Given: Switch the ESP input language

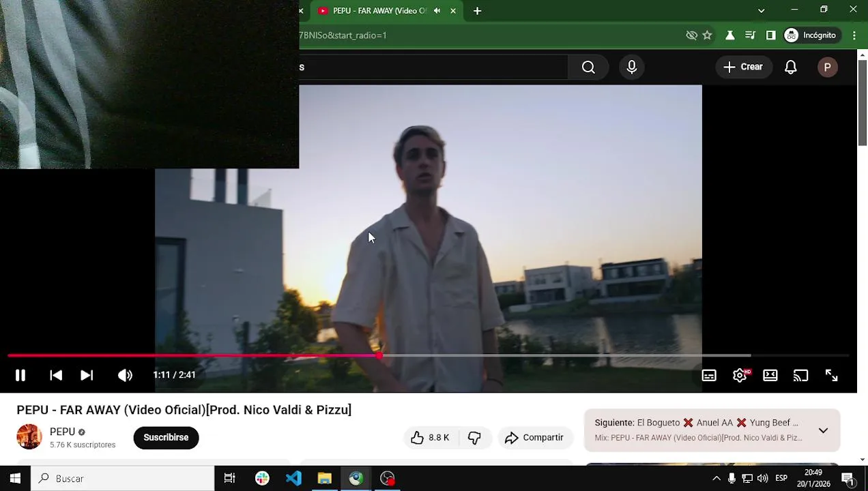Looking at the screenshot, I should point(781,478).
